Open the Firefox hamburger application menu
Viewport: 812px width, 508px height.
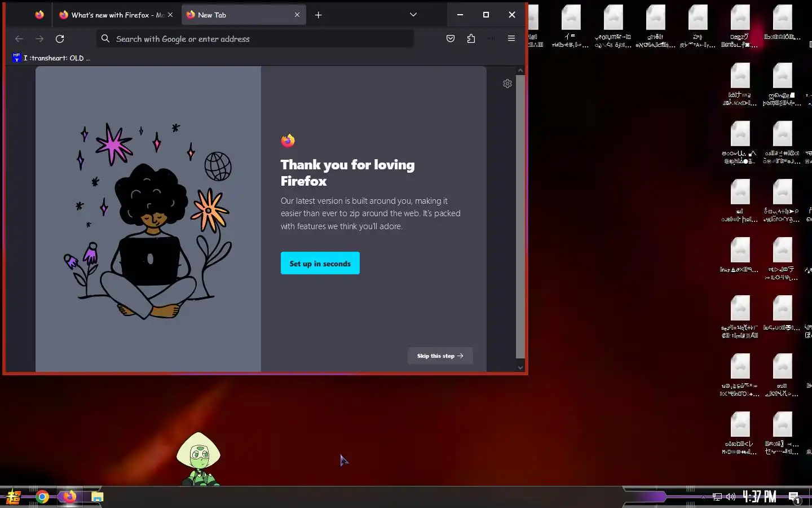click(511, 39)
